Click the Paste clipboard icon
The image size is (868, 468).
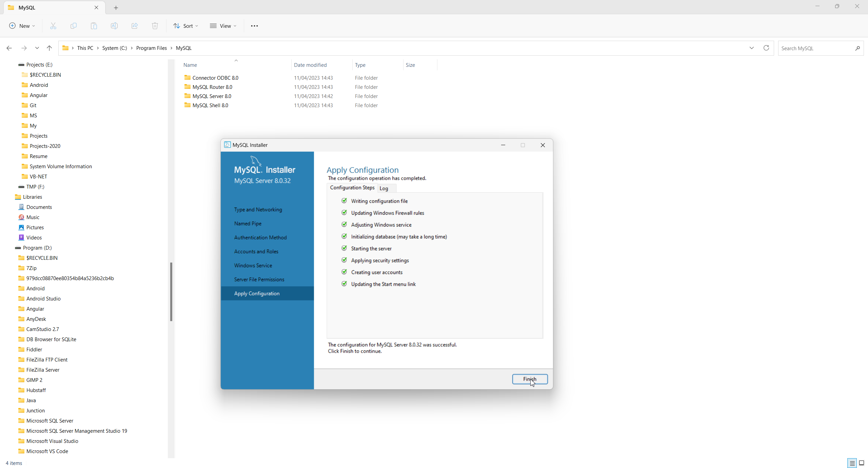pyautogui.click(x=94, y=26)
